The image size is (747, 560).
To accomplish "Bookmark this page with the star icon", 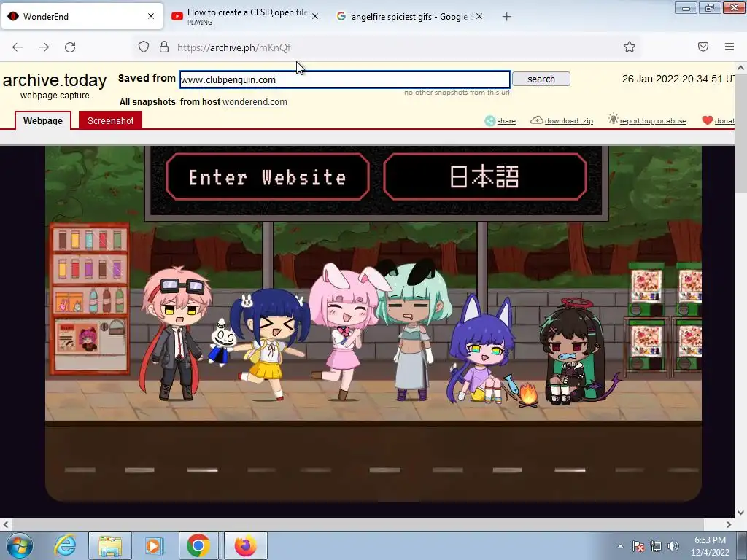I will [630, 47].
